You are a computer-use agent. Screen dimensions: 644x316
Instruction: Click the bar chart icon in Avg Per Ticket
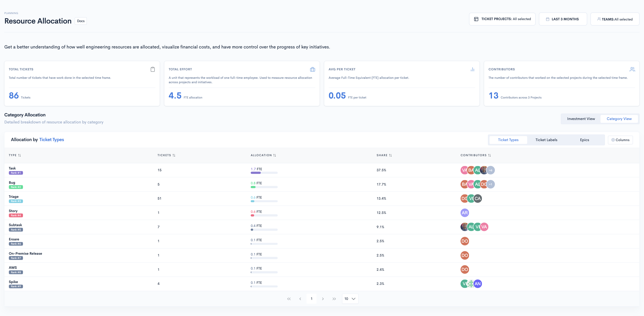click(x=472, y=69)
